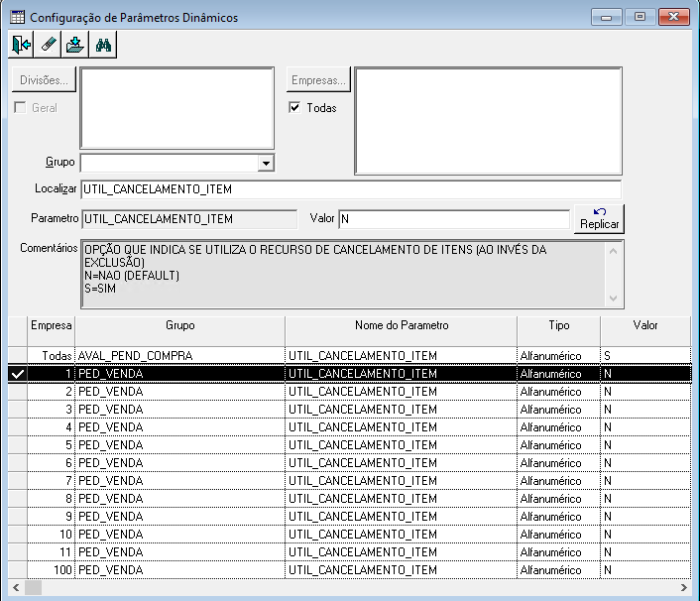Select the PED_VENDA cell for Empresa 9
Viewport: 700px width, 601px height.
(x=179, y=517)
